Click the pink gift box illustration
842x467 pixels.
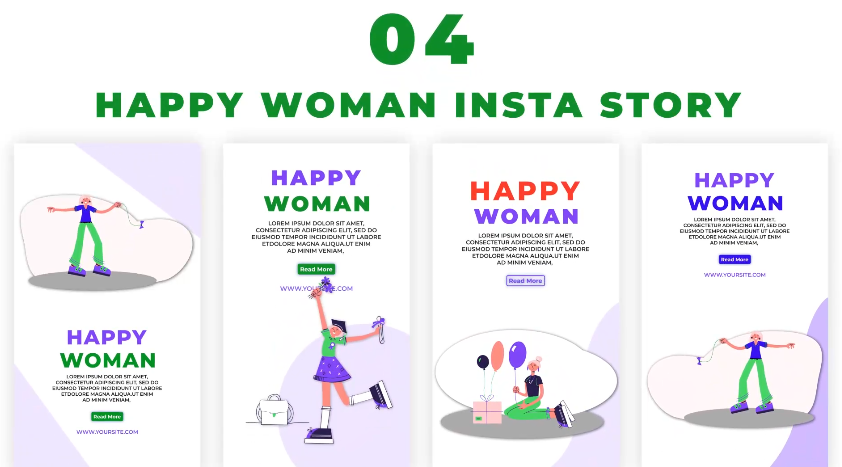(x=487, y=411)
